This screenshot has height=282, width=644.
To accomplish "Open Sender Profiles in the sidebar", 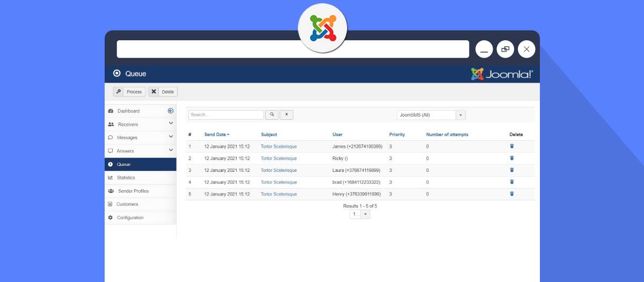I will (133, 191).
